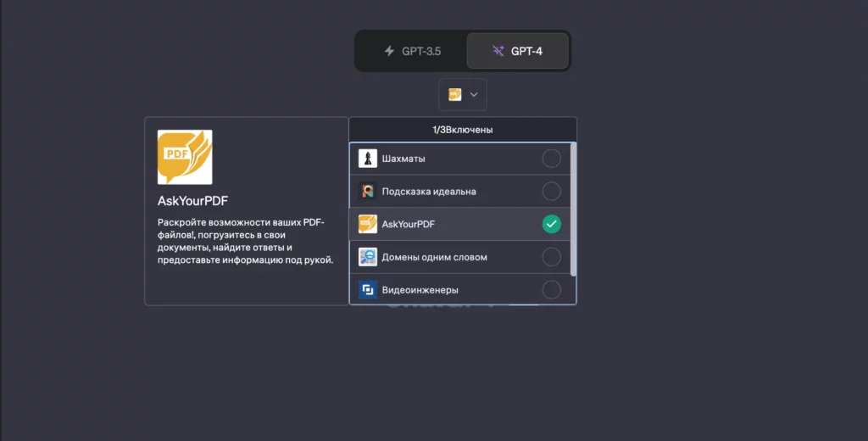Expand the plugin selector chevron
This screenshot has width=868, height=441.
point(474,95)
